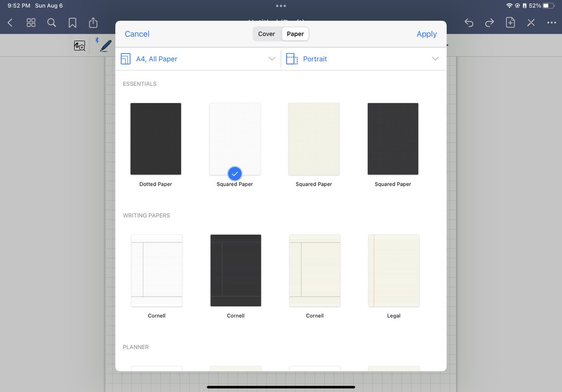Open the share/export icon
The height and width of the screenshot is (392, 562).
pyautogui.click(x=93, y=22)
